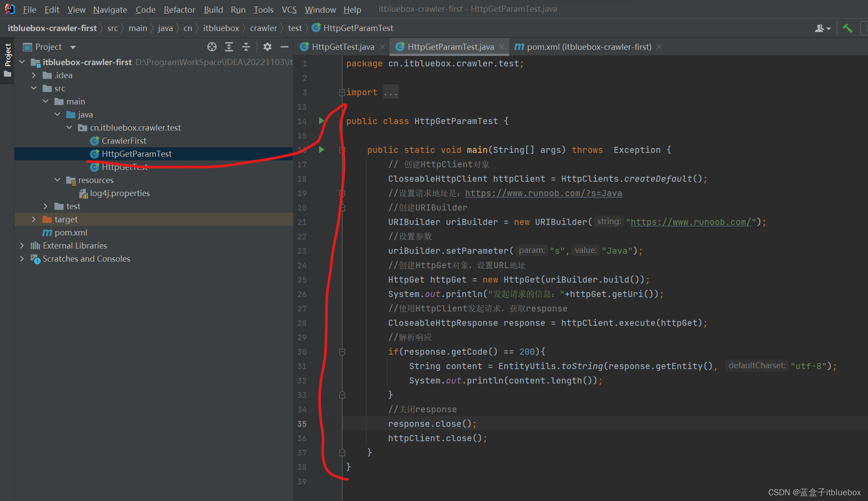Open the Project view dropdown arrow
868x501 pixels.
pyautogui.click(x=73, y=47)
